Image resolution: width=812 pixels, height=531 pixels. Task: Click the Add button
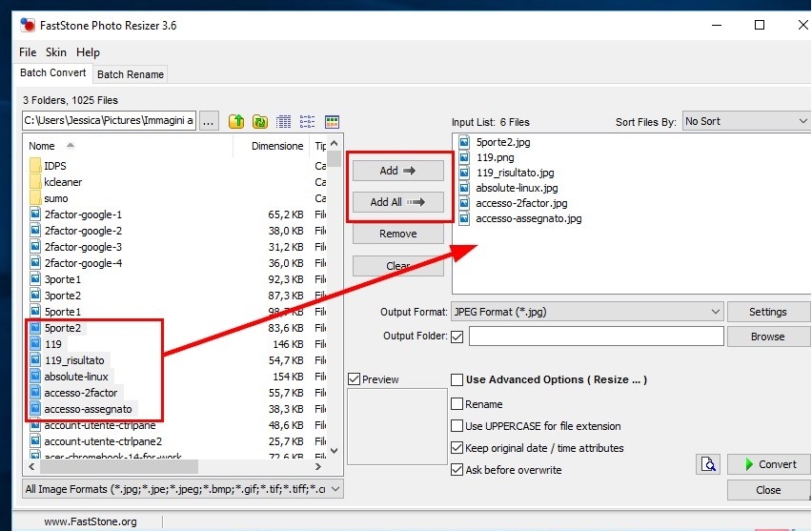point(397,171)
